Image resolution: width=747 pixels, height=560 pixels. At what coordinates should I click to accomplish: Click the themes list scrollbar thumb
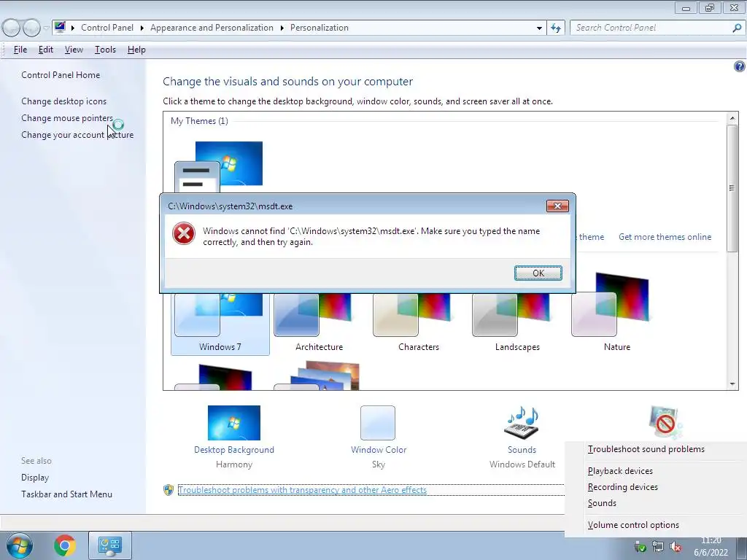pyautogui.click(x=732, y=188)
